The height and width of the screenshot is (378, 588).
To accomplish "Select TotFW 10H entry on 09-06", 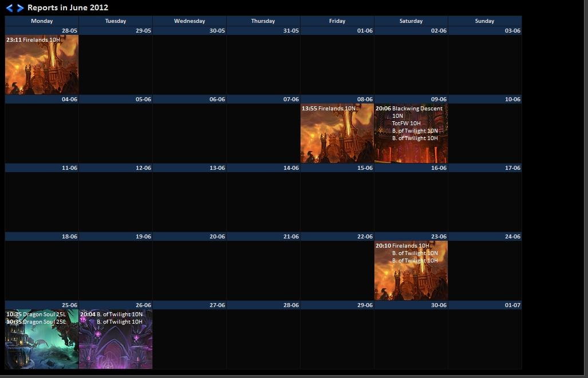I will (406, 124).
